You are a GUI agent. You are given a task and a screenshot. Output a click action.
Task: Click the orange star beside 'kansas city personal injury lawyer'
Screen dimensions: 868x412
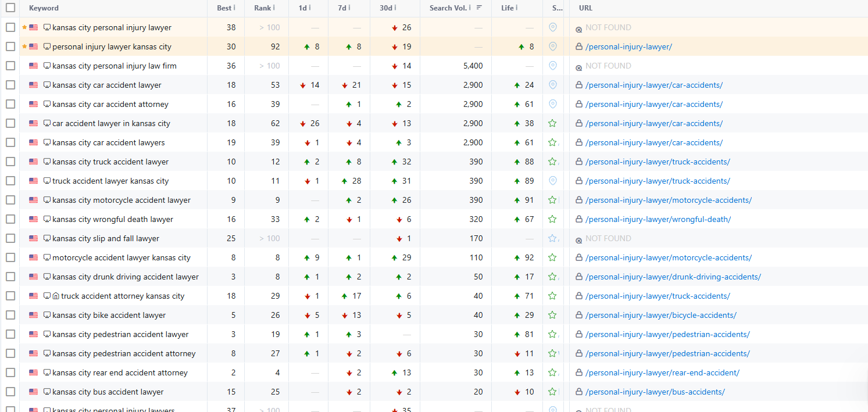point(24,27)
